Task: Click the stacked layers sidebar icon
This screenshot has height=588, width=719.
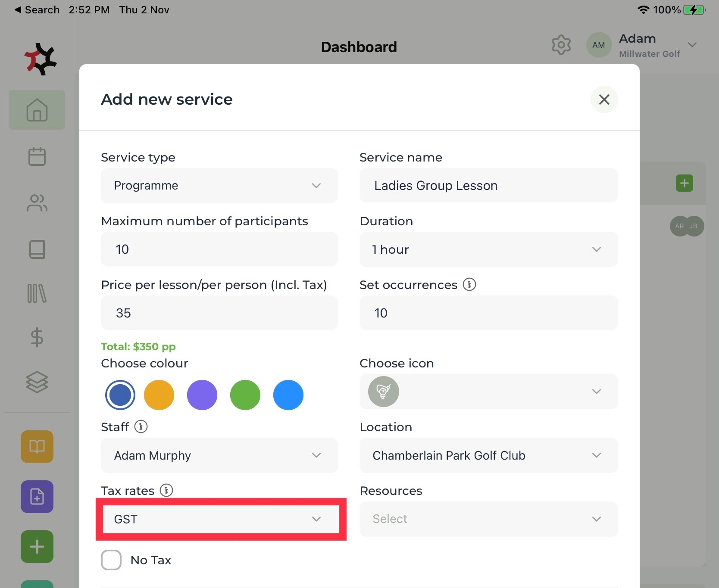Action: coord(37,382)
